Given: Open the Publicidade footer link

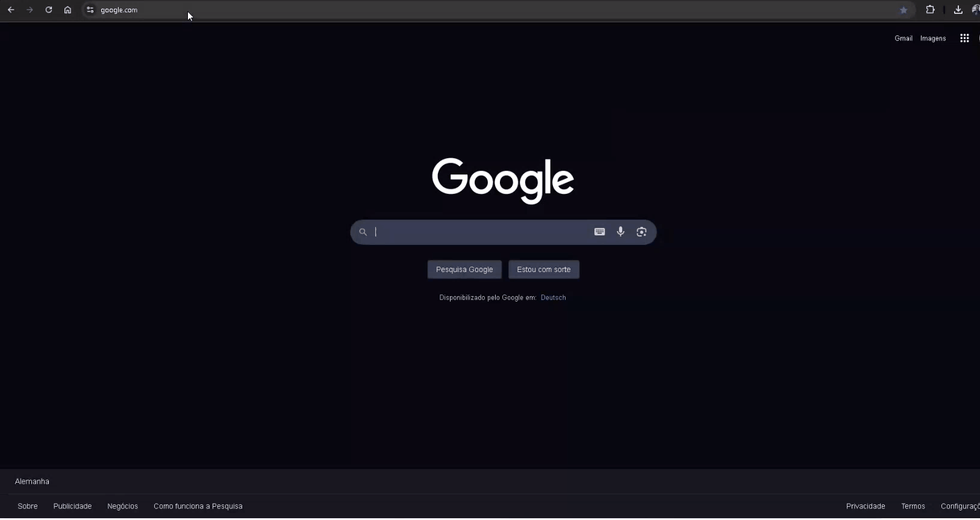Looking at the screenshot, I should (x=72, y=507).
